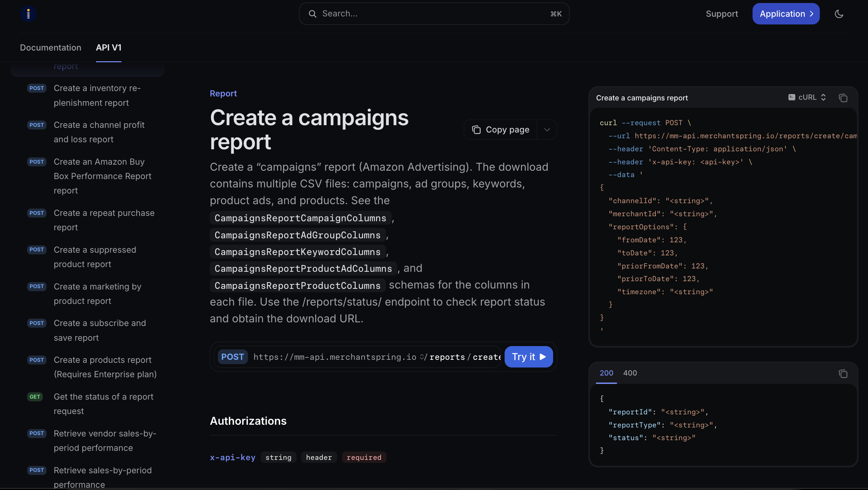Click the x-api-key parameter name
This screenshot has height=490, width=868.
click(x=233, y=458)
